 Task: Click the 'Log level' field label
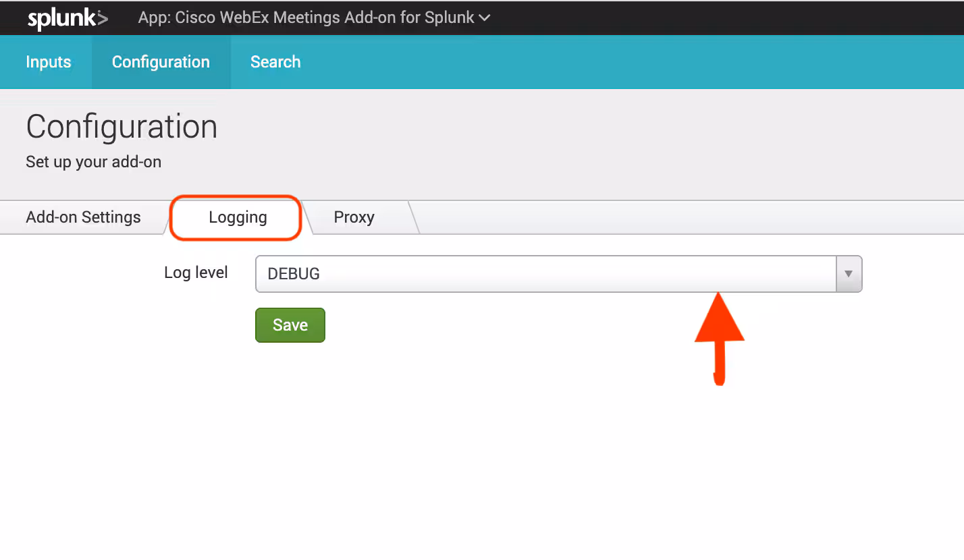196,273
